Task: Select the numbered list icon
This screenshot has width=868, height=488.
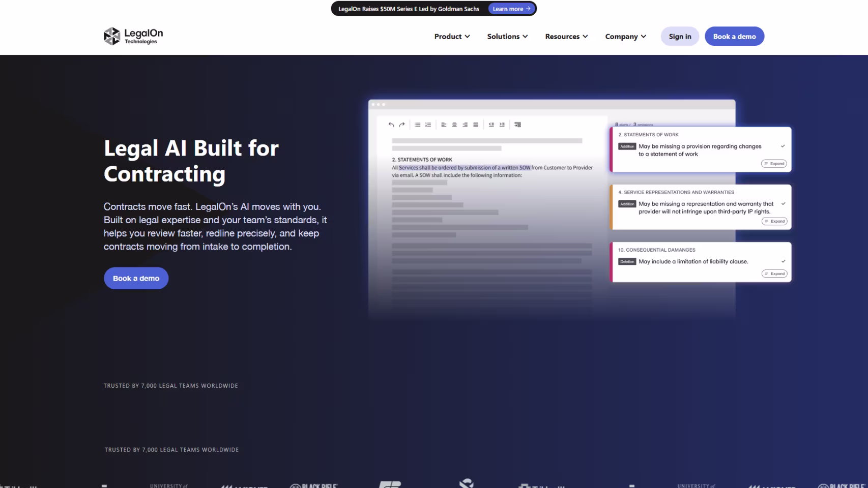Action: (428, 125)
